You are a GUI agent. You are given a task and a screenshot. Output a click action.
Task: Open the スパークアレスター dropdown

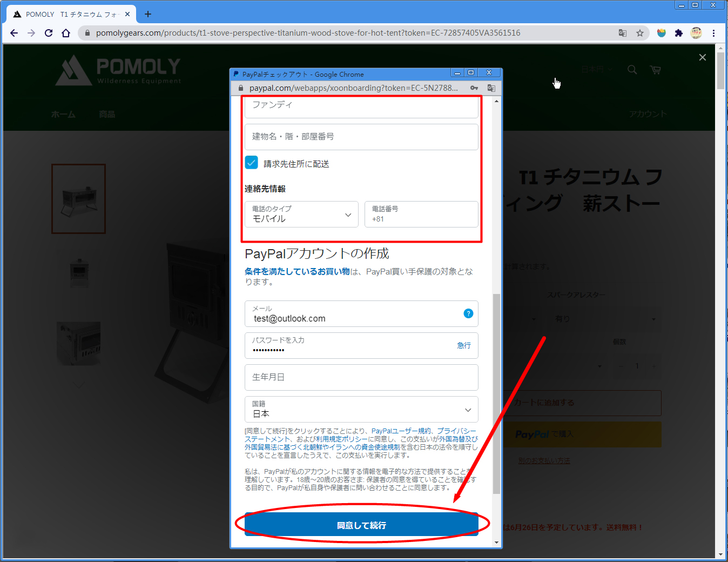(605, 319)
